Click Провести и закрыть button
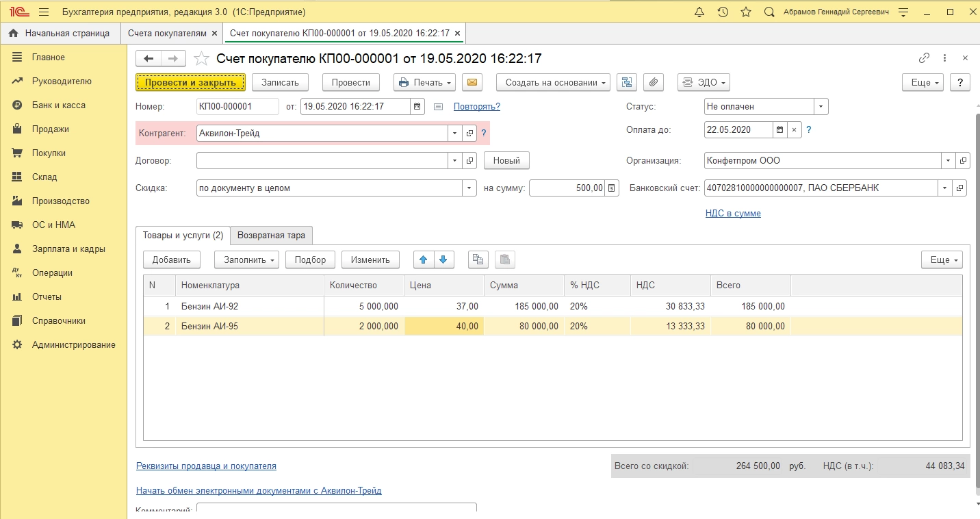The width and height of the screenshot is (980, 519). pyautogui.click(x=190, y=82)
